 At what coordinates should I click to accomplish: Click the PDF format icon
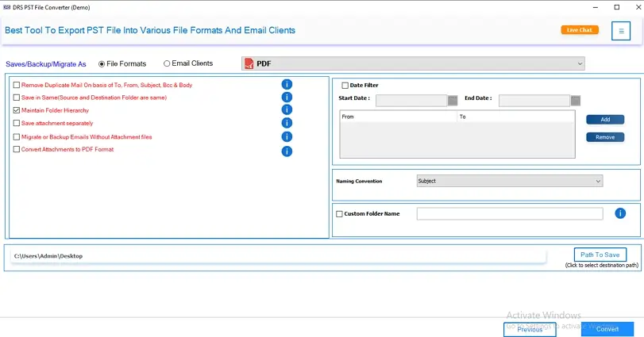click(x=249, y=63)
